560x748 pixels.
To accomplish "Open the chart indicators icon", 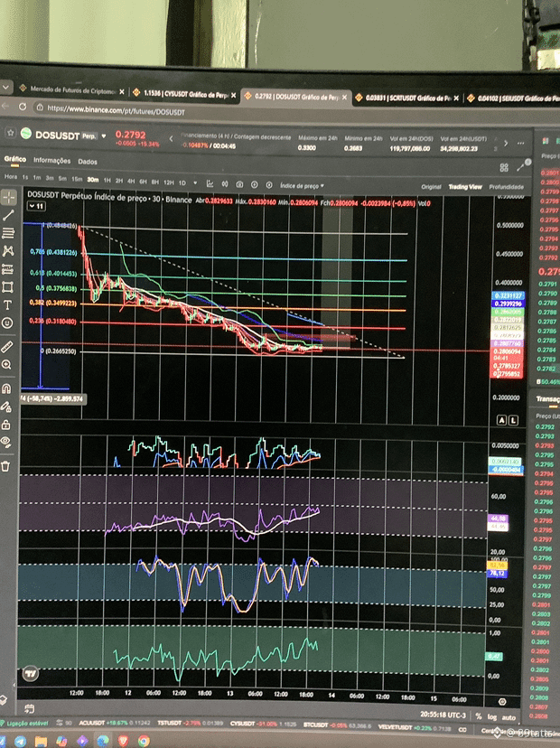I will tap(210, 183).
